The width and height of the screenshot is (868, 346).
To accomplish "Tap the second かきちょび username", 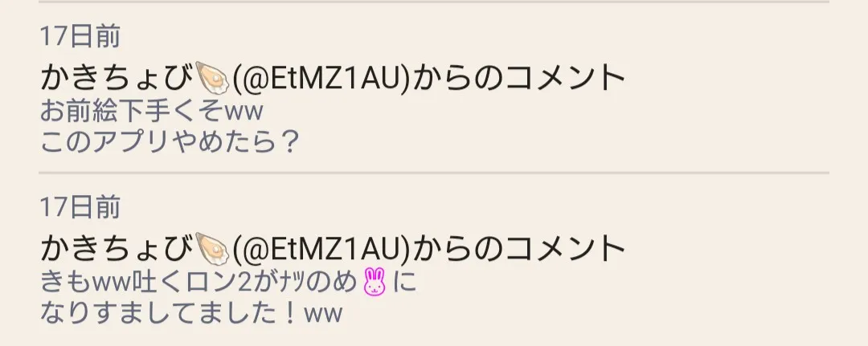I will [x=117, y=249].
